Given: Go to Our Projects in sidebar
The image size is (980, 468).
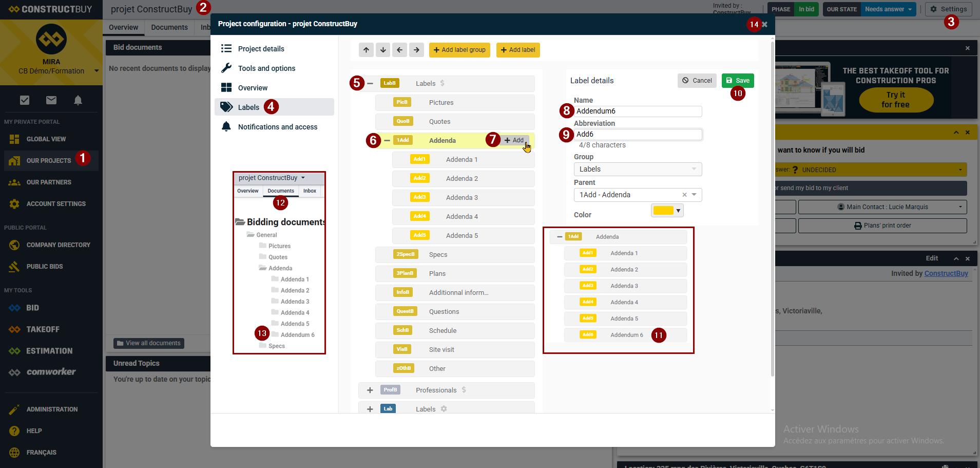Looking at the screenshot, I should [51, 161].
